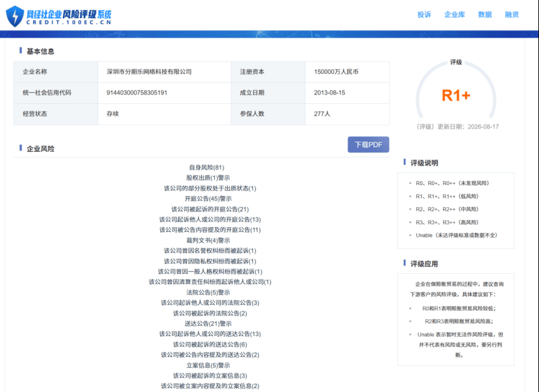The width and height of the screenshot is (539, 392).
Task: Click the 注册资本 label cell
Action: point(268,72)
